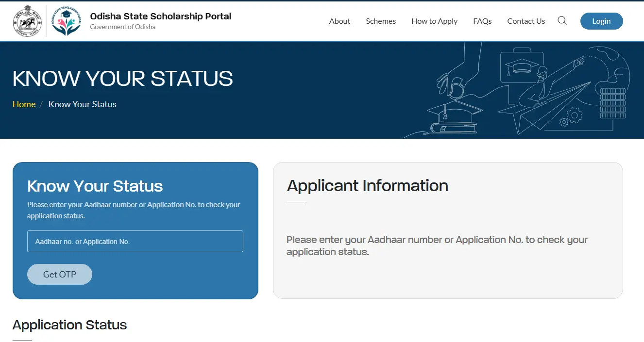Click the Aadhaar or Application No input field
The width and height of the screenshot is (644, 342).
[135, 241]
